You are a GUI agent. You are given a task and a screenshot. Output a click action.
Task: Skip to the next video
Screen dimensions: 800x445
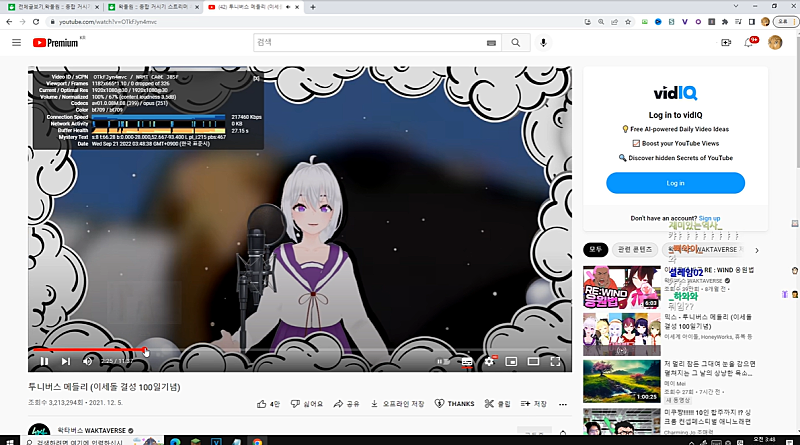tap(66, 361)
